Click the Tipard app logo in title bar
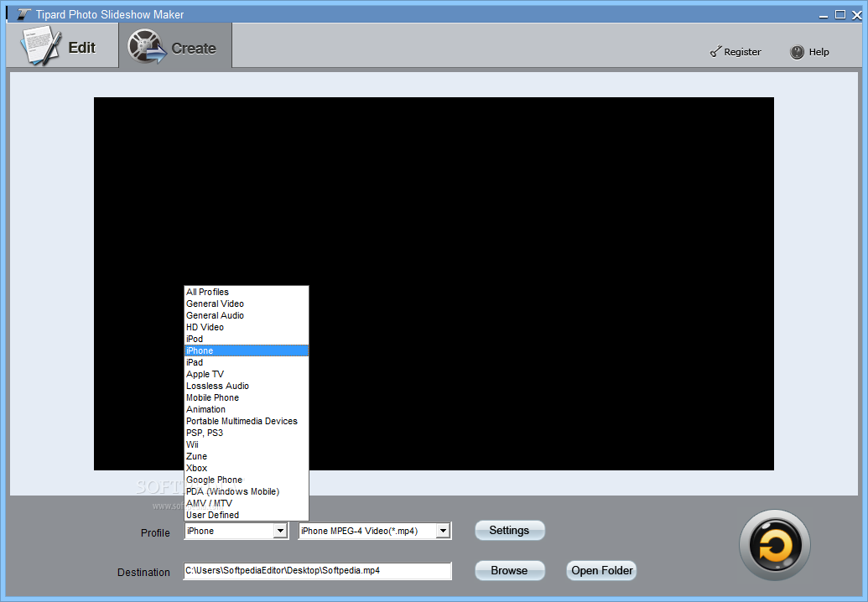This screenshot has height=602, width=868. coord(23,14)
